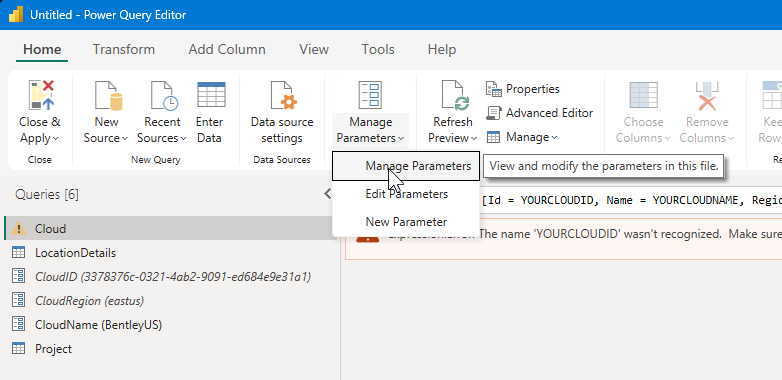Click the parameter icon beside CloudID
Screen dimensions: 782x380
[18, 277]
